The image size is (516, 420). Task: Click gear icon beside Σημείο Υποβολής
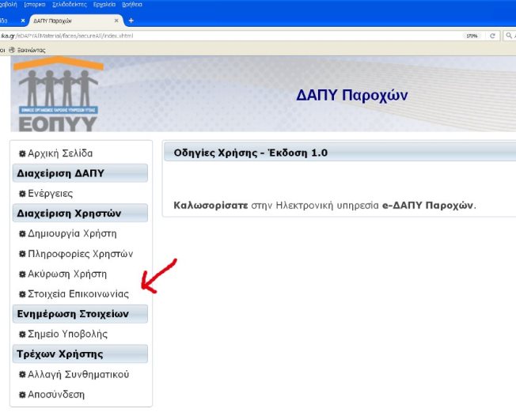coord(22,335)
